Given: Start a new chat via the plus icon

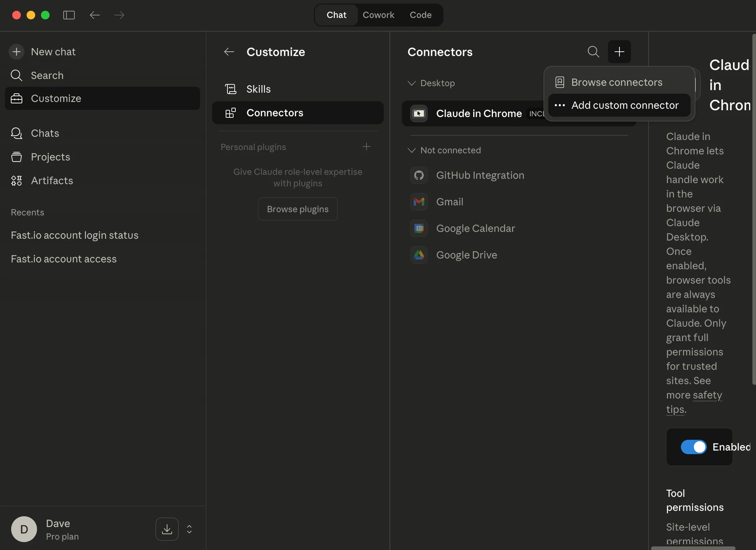Looking at the screenshot, I should (17, 52).
